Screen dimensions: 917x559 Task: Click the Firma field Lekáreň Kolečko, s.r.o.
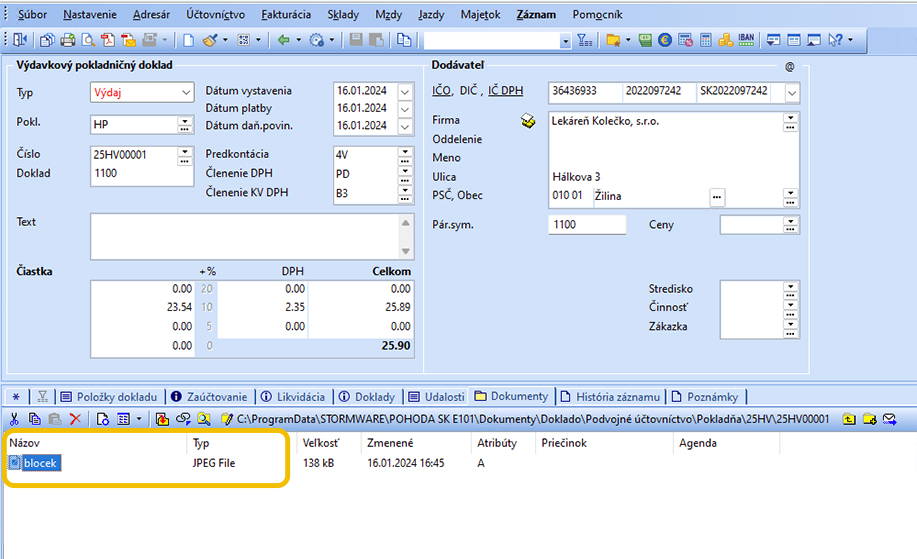[666, 122]
